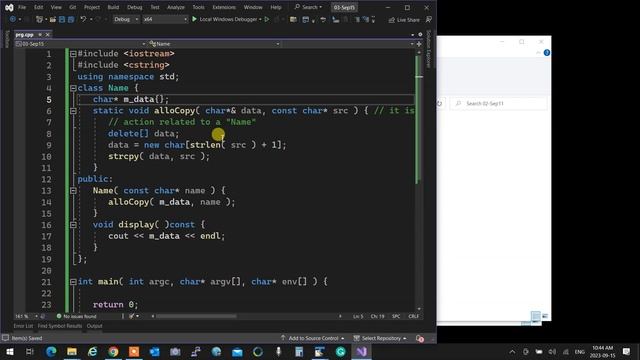Collapse the Name constructor on line 13

coord(73,191)
